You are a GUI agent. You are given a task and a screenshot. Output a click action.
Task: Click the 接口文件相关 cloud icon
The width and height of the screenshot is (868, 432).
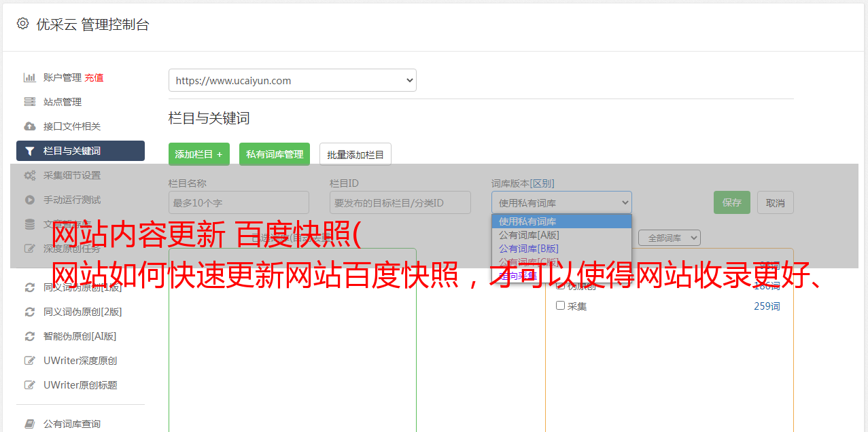29,126
